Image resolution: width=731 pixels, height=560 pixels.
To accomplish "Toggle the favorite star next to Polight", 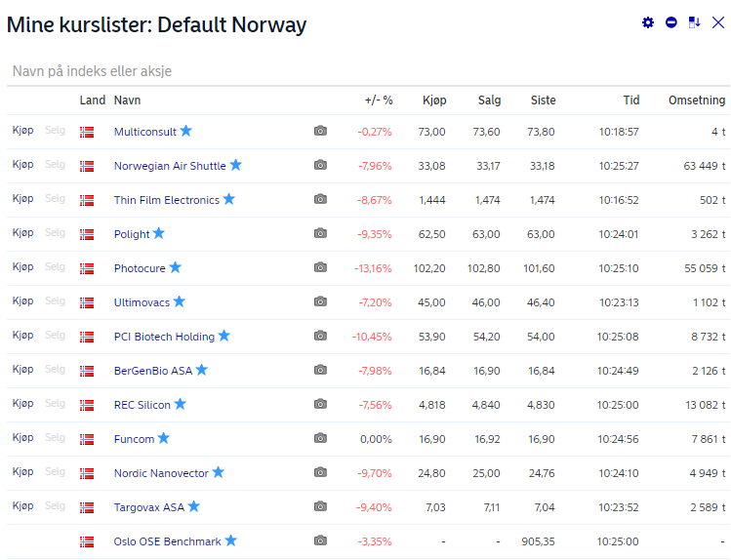I will [159, 233].
